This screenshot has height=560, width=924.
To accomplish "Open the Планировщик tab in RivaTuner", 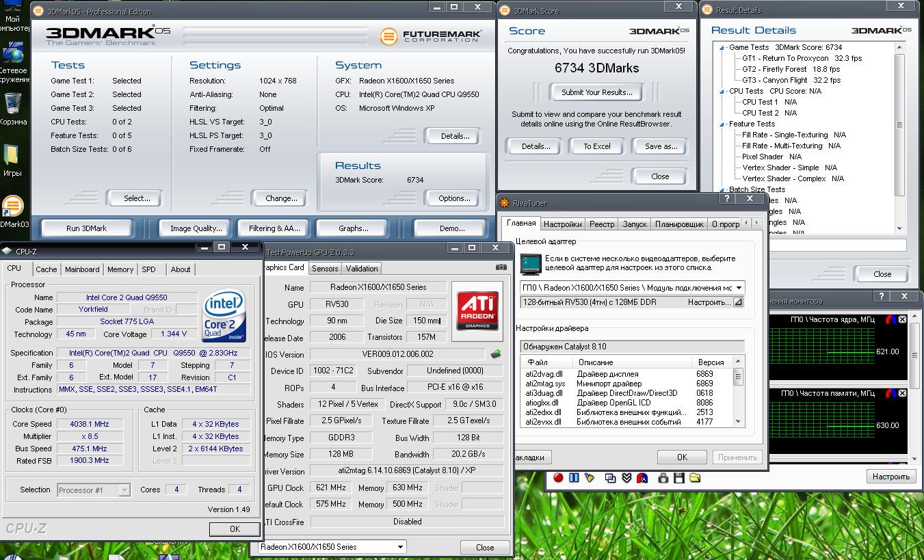I will pos(679,224).
